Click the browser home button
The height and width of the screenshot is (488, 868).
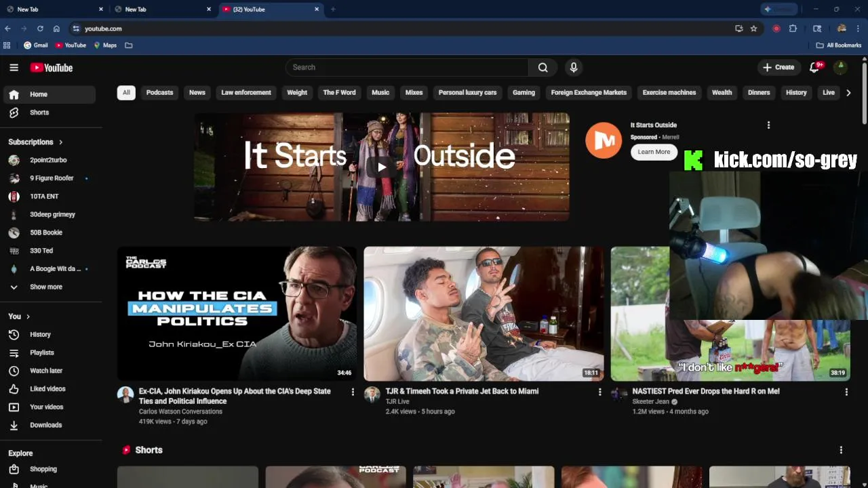tap(56, 28)
